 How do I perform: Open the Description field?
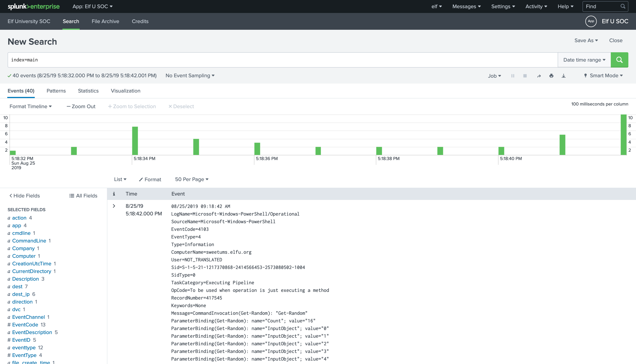pyautogui.click(x=25, y=279)
